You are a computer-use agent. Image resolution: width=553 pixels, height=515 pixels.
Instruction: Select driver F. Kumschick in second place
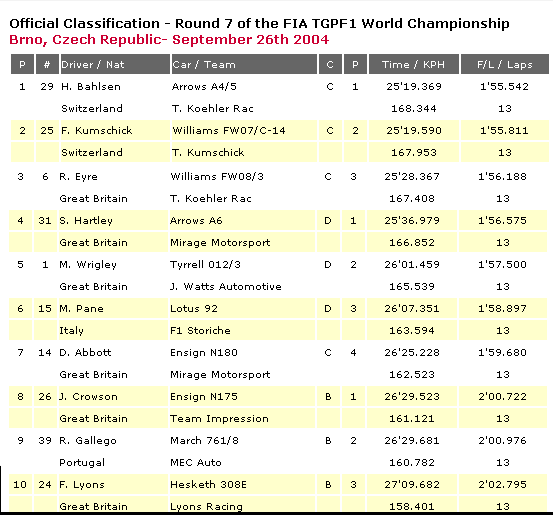coord(97,131)
